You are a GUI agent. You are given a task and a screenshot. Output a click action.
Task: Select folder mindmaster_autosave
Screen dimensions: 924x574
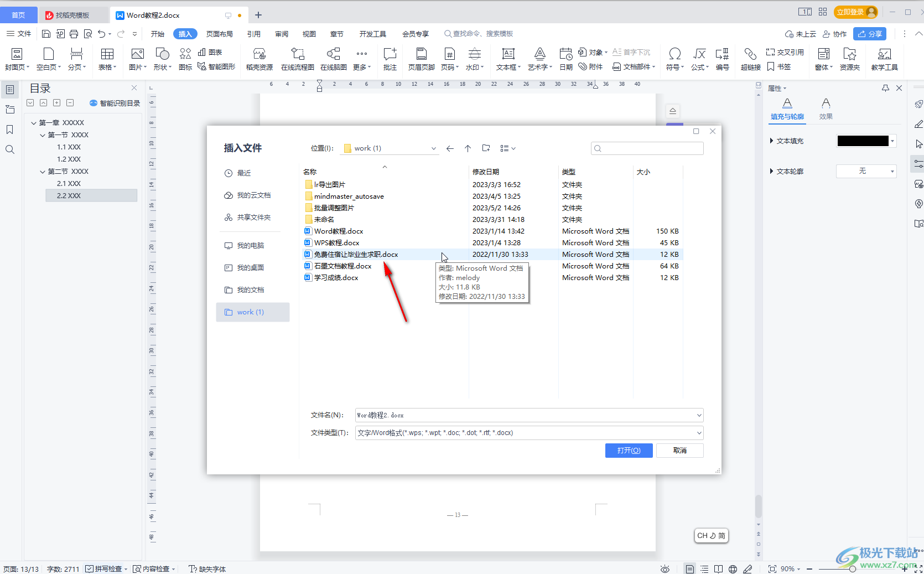(349, 196)
